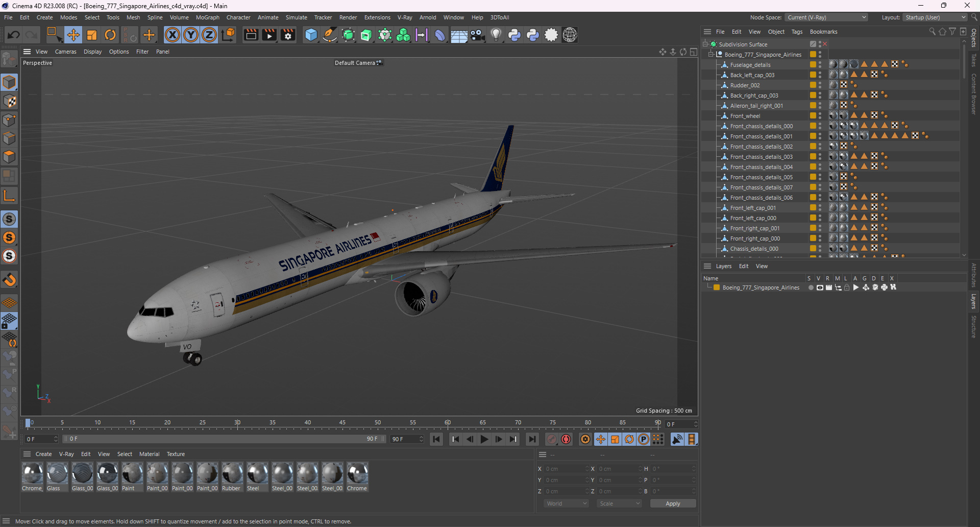Open the viewport Cameras menu

(x=65, y=52)
